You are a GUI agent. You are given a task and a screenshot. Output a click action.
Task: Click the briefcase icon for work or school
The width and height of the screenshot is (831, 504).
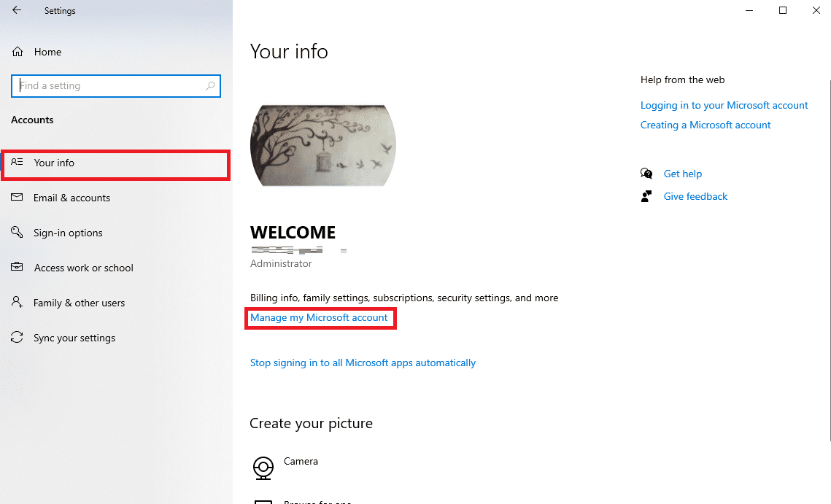17,266
